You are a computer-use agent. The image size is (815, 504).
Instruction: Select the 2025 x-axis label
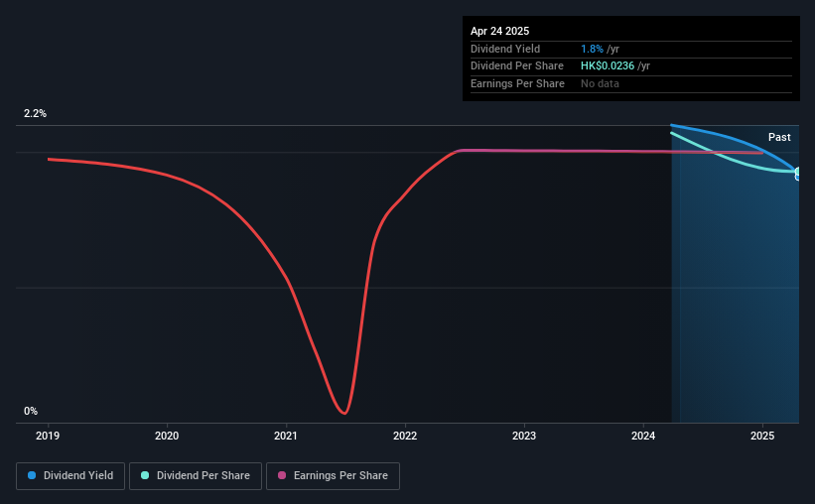762,436
